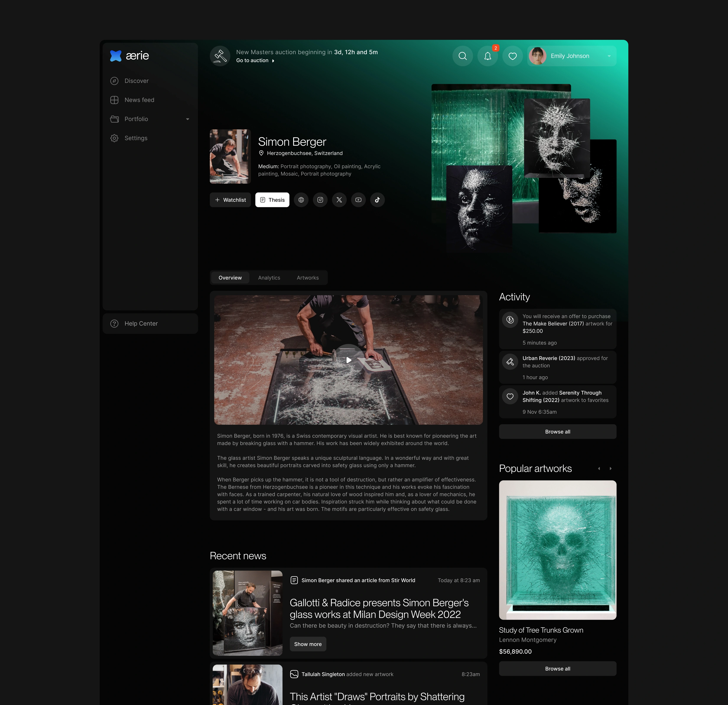728x705 pixels.
Task: Open the Thesis button
Action: (x=272, y=200)
